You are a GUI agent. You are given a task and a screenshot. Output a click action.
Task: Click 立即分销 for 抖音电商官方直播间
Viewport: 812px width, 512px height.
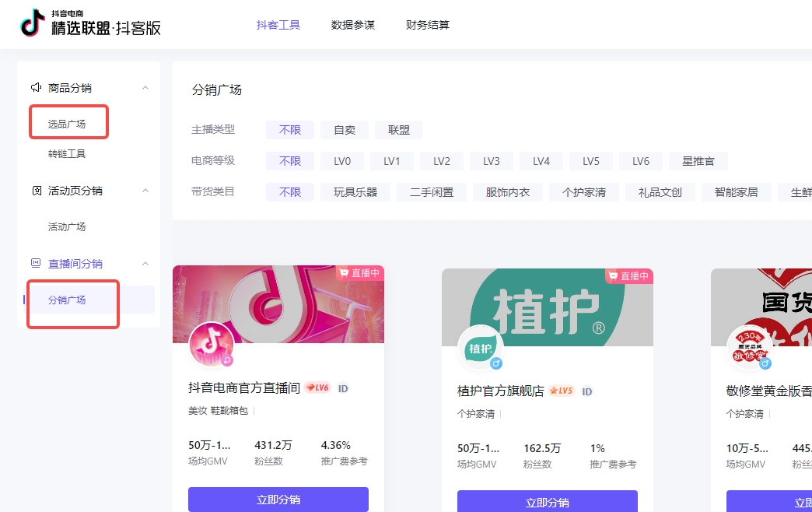click(x=278, y=499)
